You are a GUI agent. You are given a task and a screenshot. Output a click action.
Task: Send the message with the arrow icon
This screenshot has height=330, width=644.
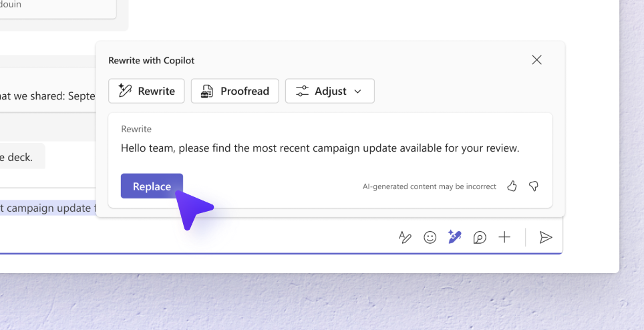pyautogui.click(x=546, y=237)
